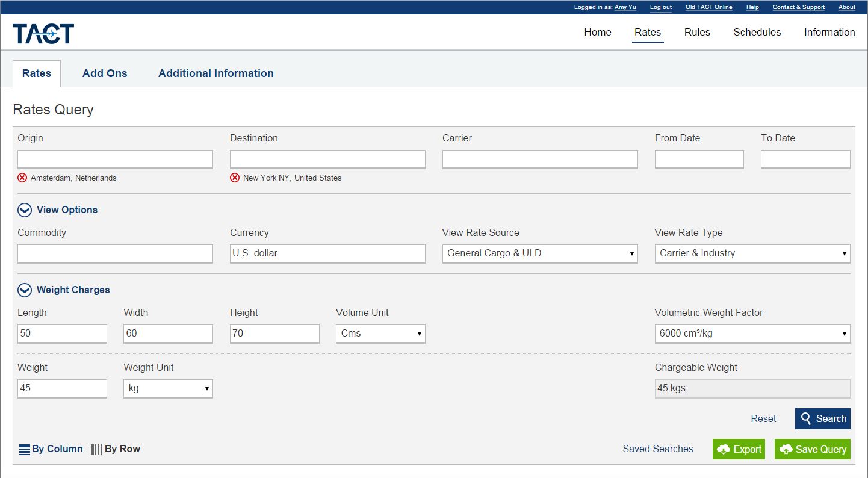Click the Reset link
Viewport: 868px width, 478px height.
pos(763,418)
